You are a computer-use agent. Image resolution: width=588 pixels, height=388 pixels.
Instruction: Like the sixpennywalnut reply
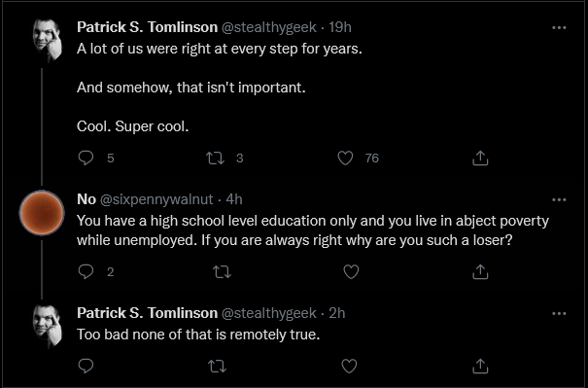click(x=351, y=271)
